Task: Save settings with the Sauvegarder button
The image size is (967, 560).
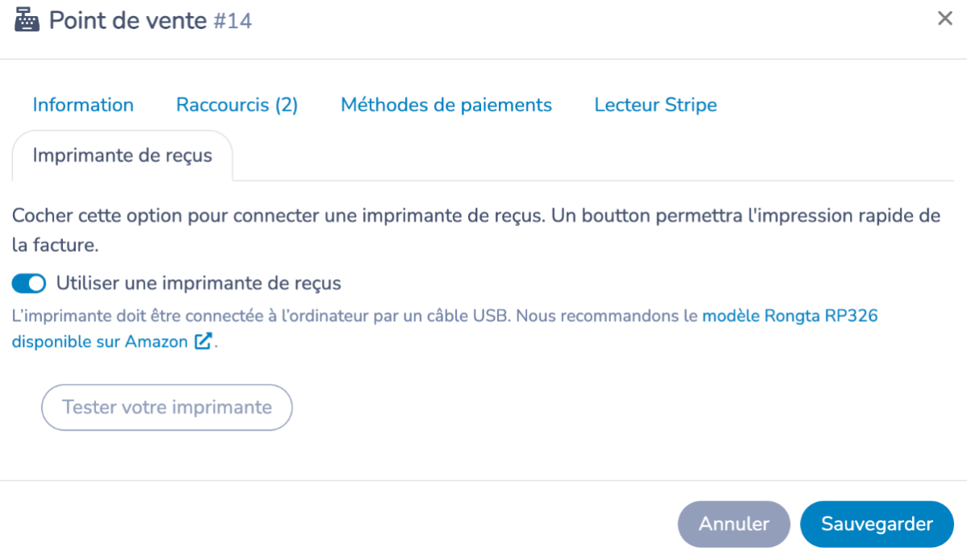Action: (877, 524)
